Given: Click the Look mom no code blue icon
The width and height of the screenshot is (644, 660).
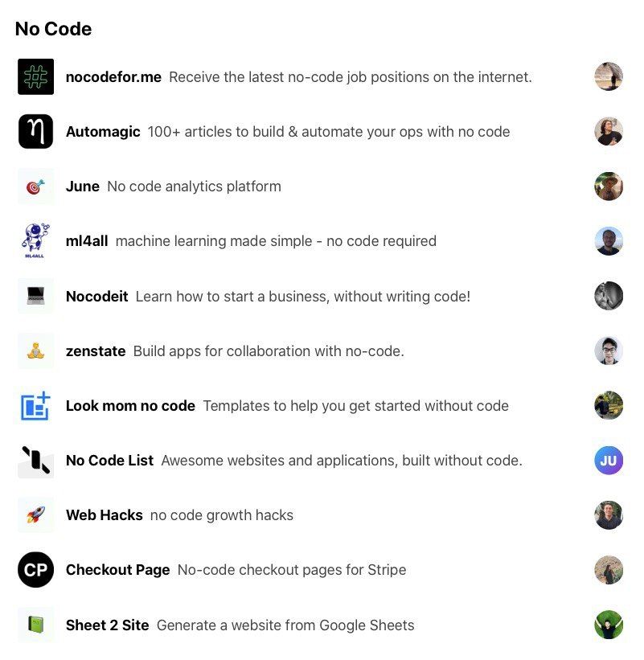Looking at the screenshot, I should [35, 406].
